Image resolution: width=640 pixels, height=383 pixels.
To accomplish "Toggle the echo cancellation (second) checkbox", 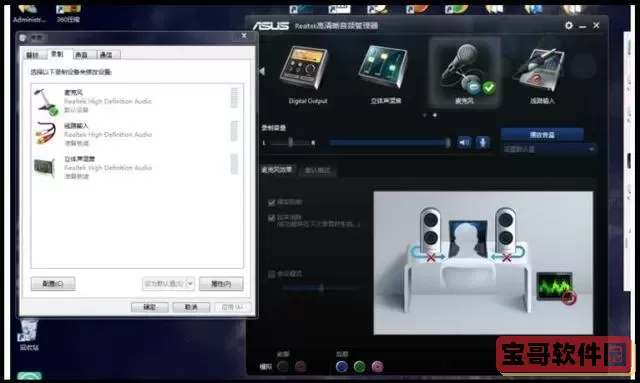I will (271, 218).
